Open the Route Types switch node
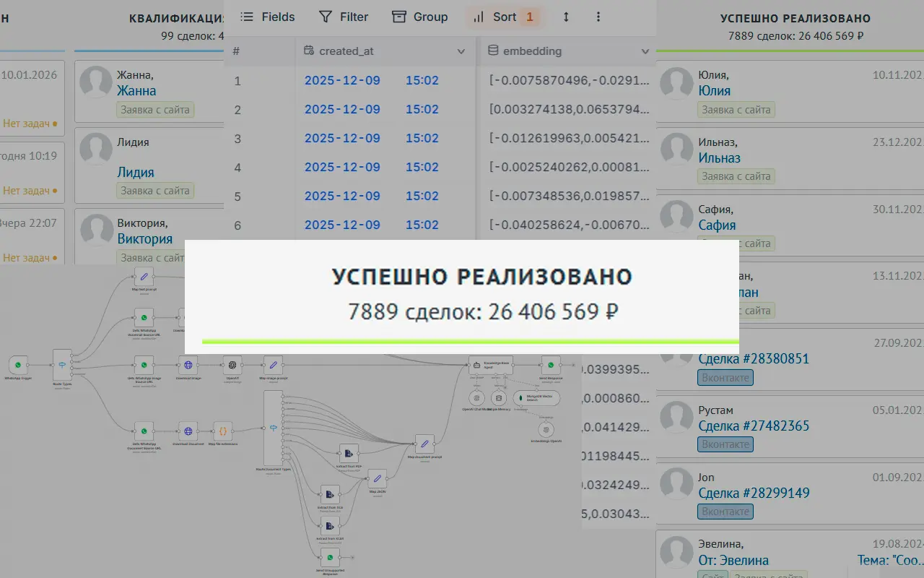 [62, 365]
